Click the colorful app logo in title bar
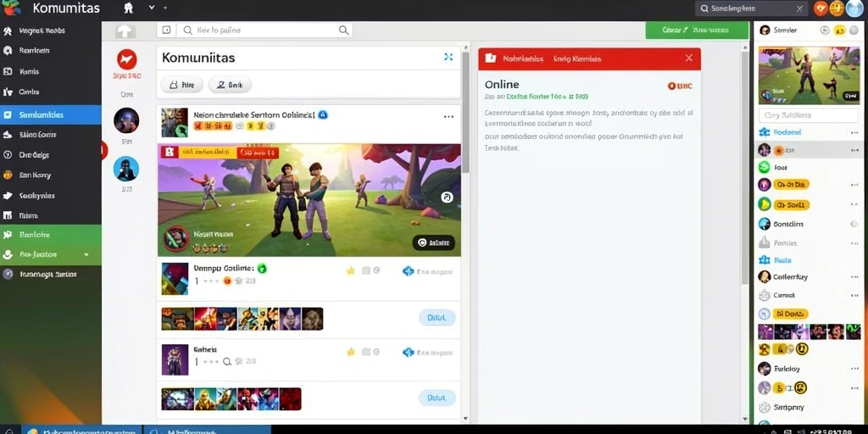 coord(10,8)
